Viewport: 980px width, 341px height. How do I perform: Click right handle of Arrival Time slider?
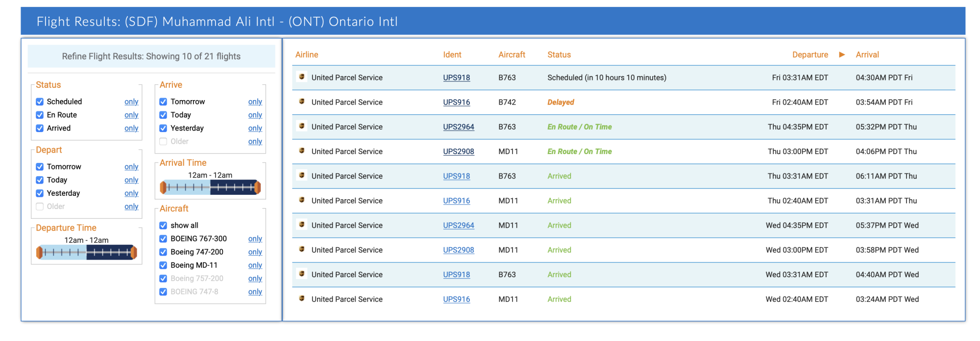pos(258,187)
